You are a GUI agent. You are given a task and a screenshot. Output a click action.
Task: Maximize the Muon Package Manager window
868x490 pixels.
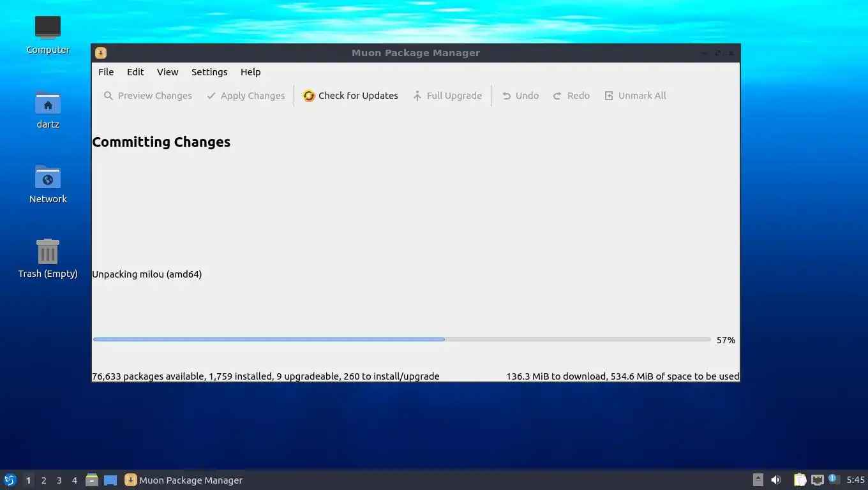pos(718,53)
